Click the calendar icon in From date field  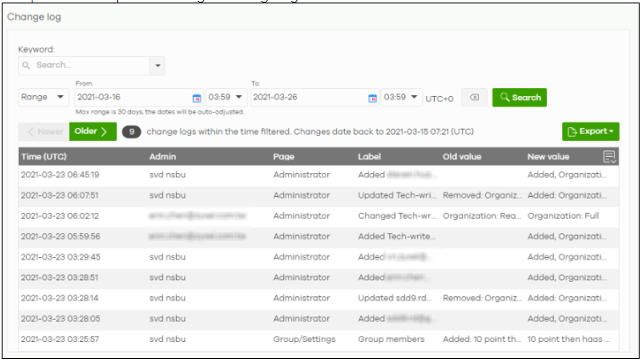coord(197,98)
